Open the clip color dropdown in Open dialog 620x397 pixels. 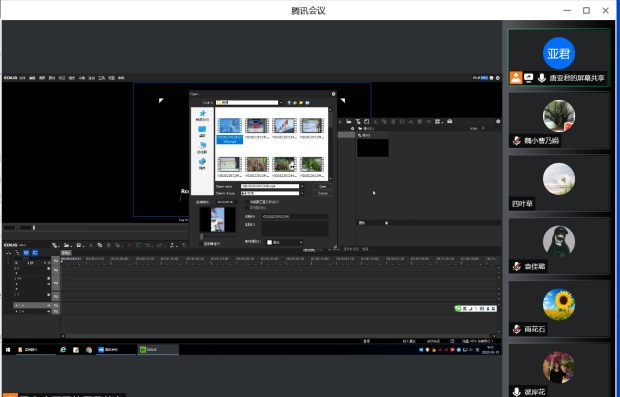coord(284,242)
